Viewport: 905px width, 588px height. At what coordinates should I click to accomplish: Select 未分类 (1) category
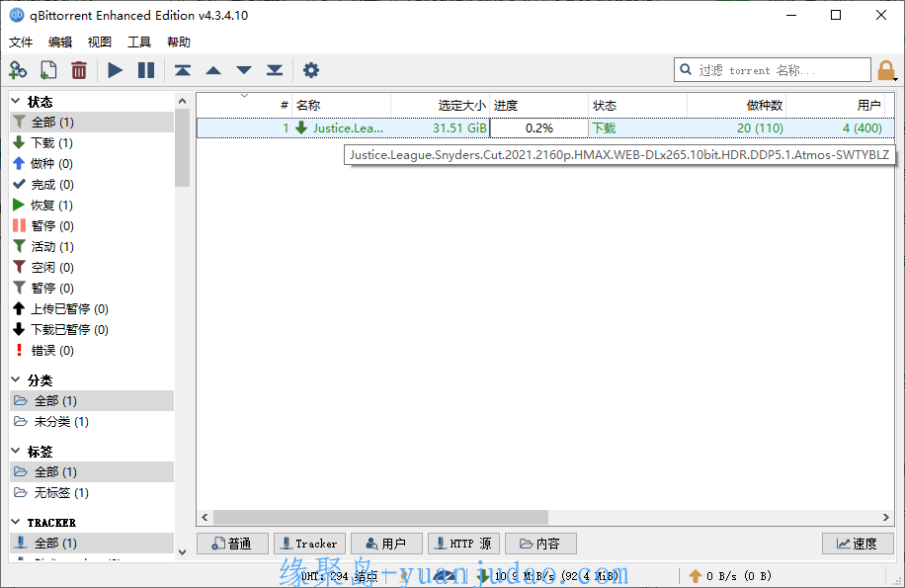[92, 421]
